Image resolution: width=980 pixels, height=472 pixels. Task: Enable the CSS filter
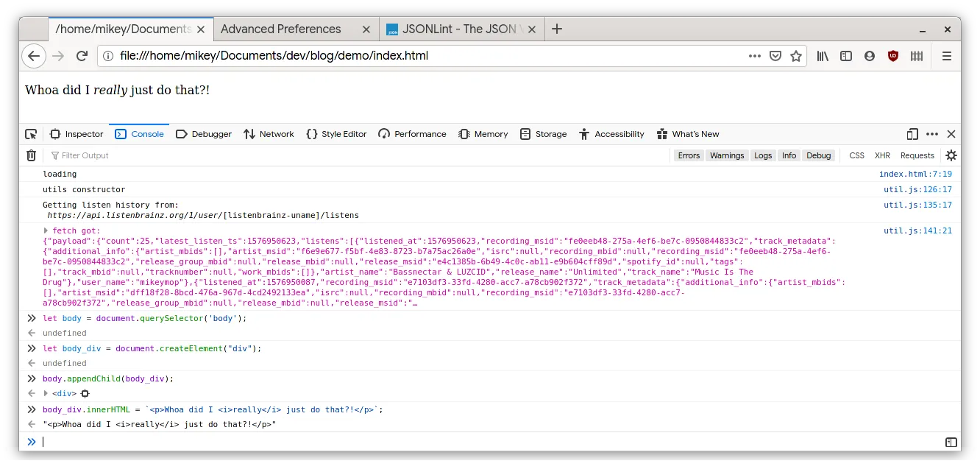point(856,155)
